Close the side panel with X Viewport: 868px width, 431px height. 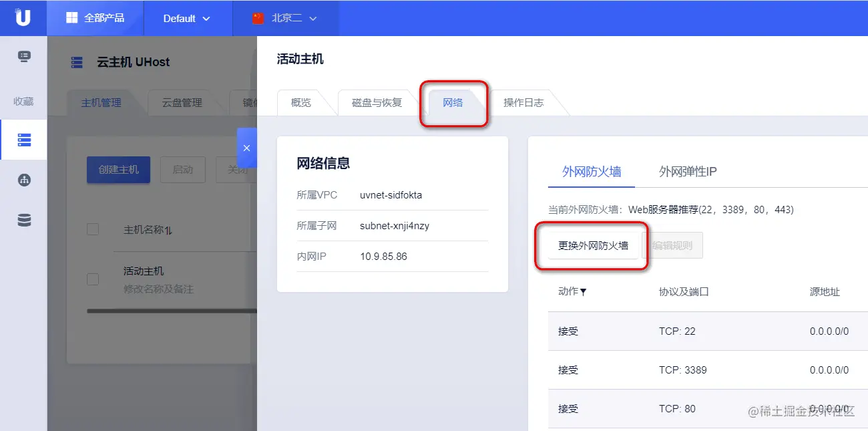click(x=247, y=148)
